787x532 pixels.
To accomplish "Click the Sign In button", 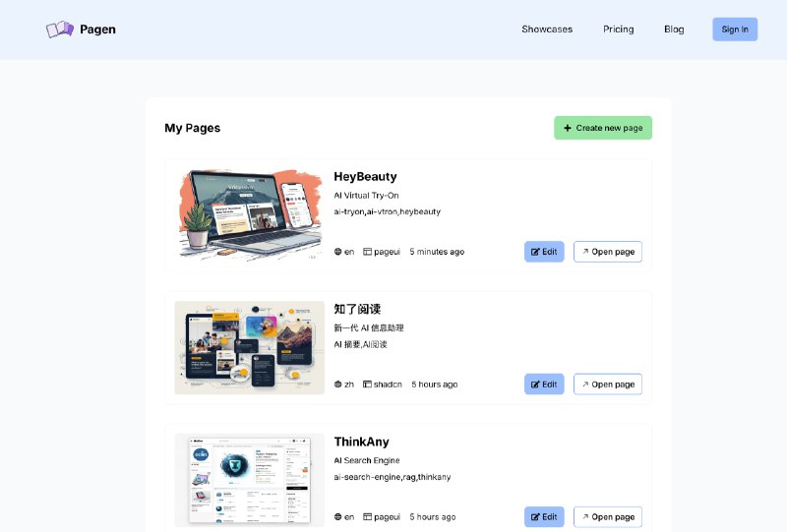I will click(735, 30).
